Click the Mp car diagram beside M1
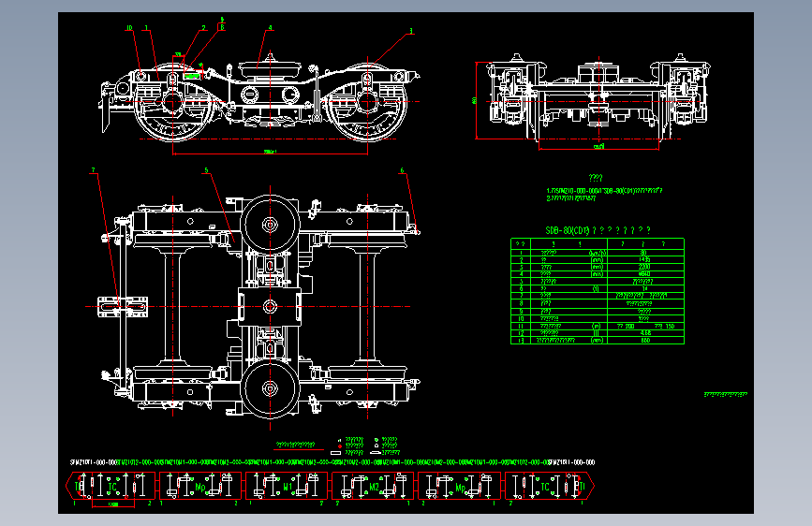 tap(200, 486)
